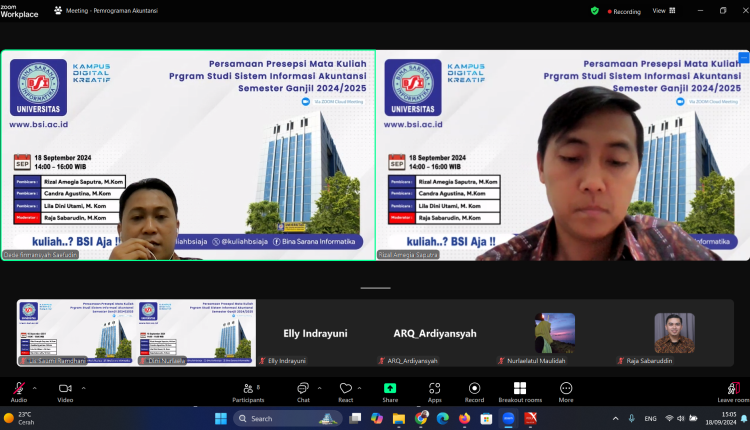Click the meeting info icon beside title
Image resolution: width=750 pixels, height=430 pixels.
pos(58,10)
